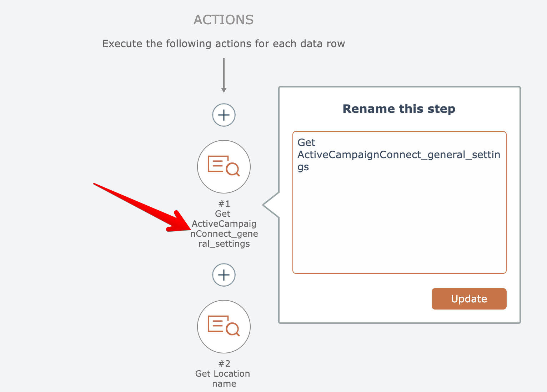Place cursor after "gs" in rename field

click(309, 167)
